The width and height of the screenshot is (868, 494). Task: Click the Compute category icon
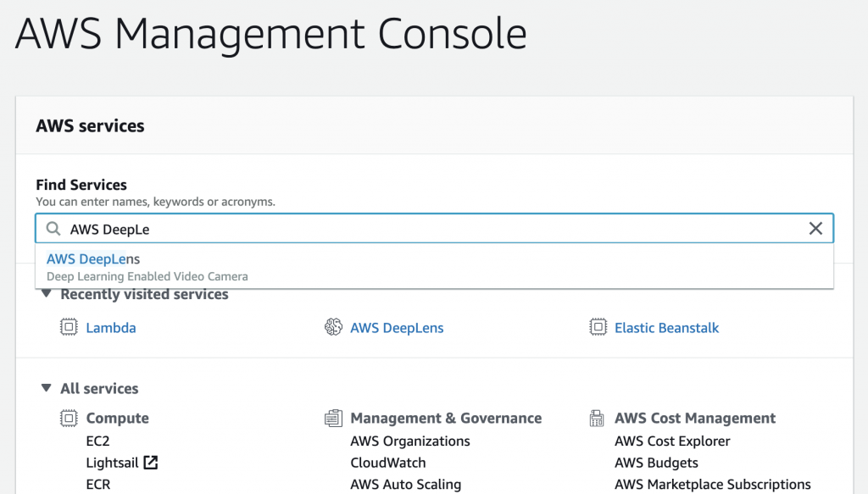pyautogui.click(x=69, y=419)
